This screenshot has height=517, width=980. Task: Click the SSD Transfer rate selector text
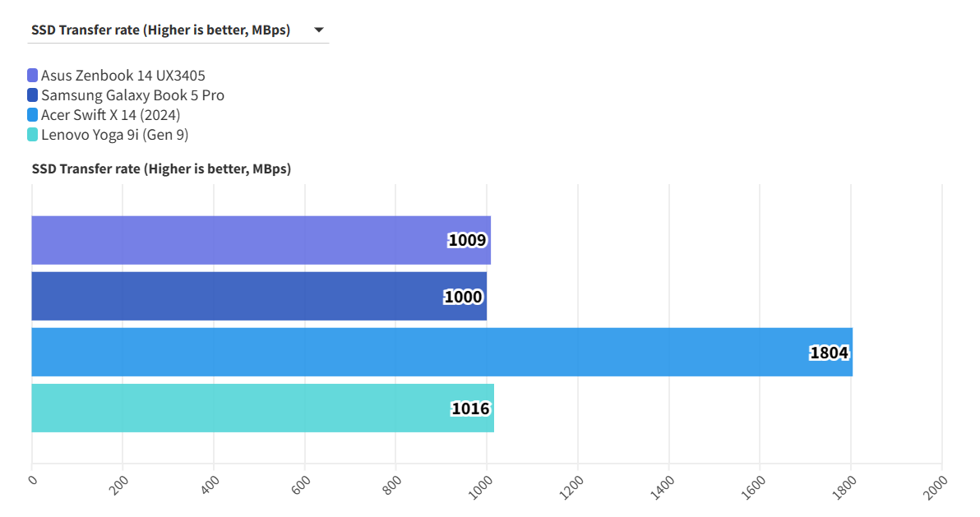pos(160,30)
